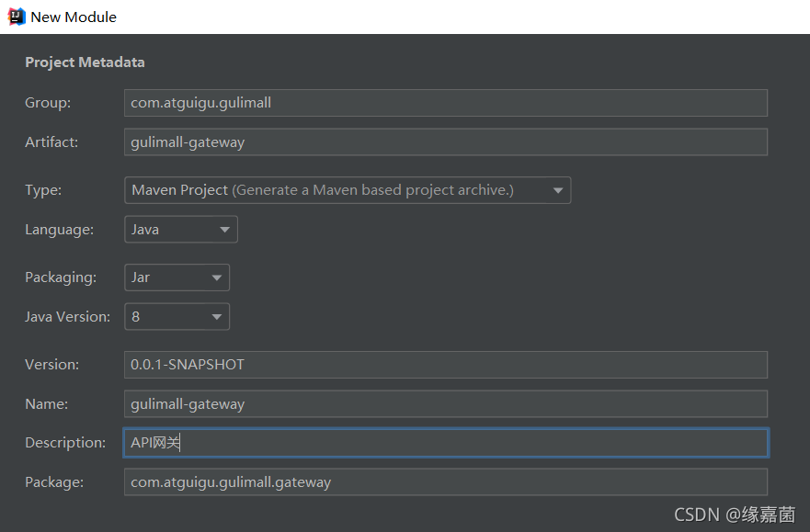Focus the Description field with API网关
The height and width of the screenshot is (532, 810).
pyautogui.click(x=446, y=442)
